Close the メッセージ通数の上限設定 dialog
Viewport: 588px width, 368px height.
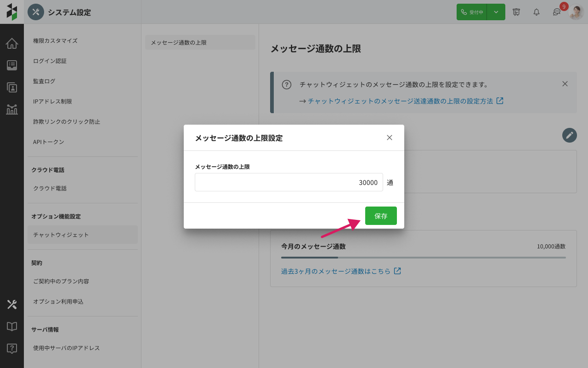[390, 138]
